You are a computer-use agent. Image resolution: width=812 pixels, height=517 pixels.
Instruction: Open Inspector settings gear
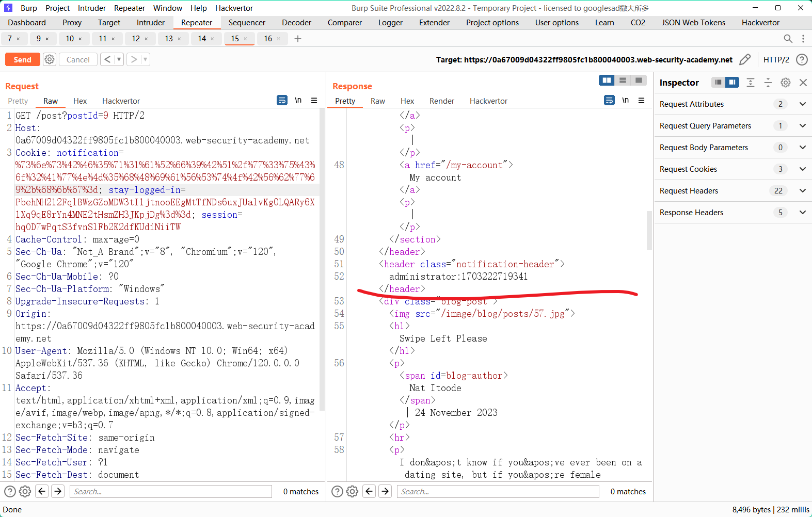tap(786, 83)
